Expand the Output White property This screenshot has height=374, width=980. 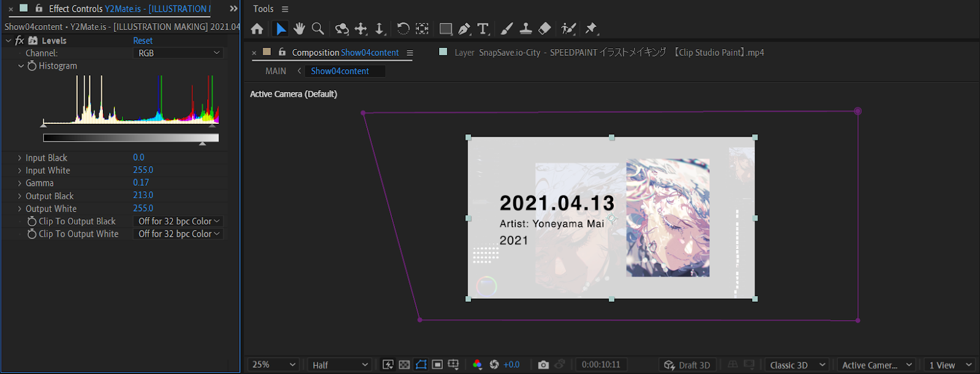tap(20, 209)
